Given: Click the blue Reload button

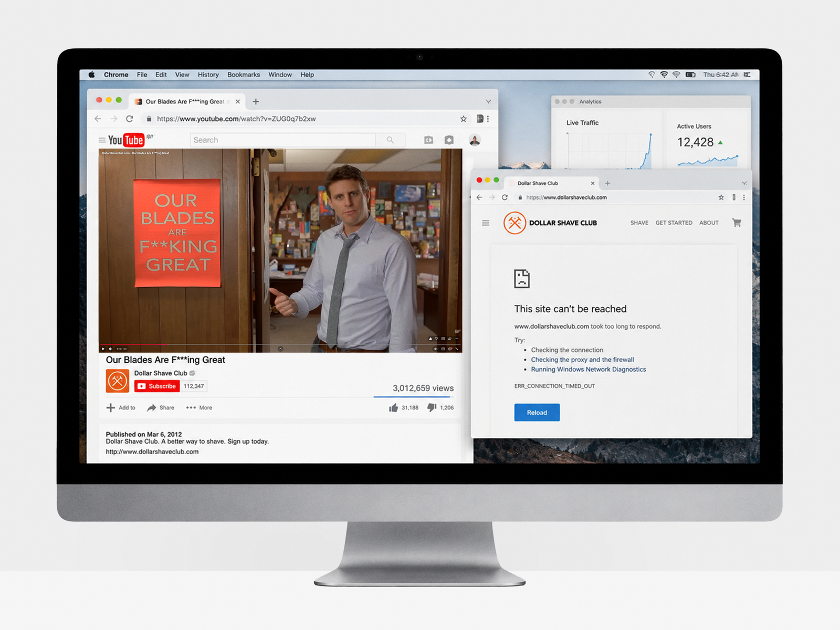Looking at the screenshot, I should tap(537, 413).
